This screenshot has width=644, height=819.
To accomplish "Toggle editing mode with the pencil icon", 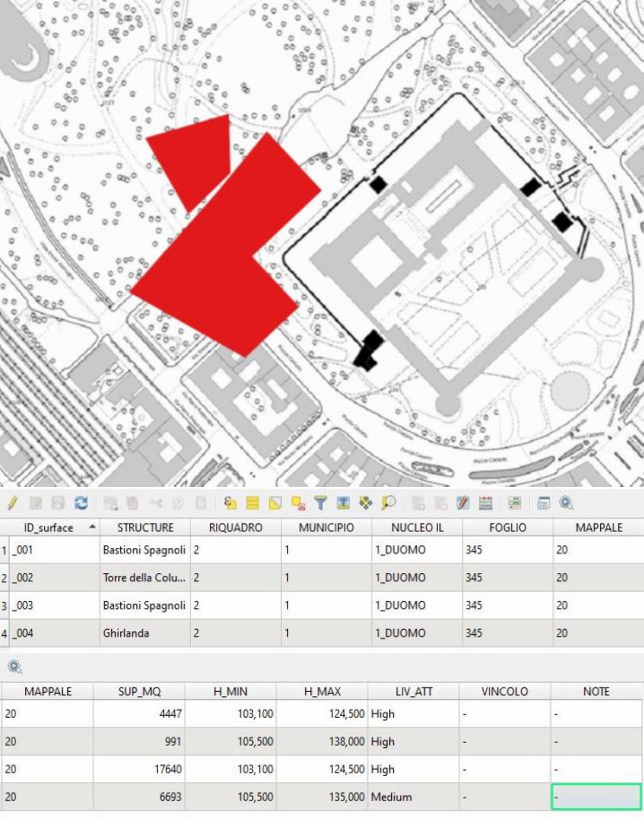I will coord(13,503).
